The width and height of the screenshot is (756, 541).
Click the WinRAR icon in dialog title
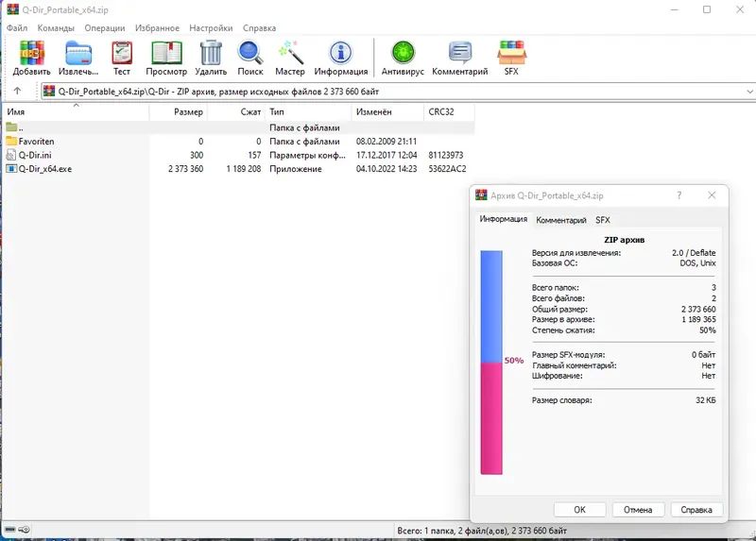pyautogui.click(x=481, y=195)
